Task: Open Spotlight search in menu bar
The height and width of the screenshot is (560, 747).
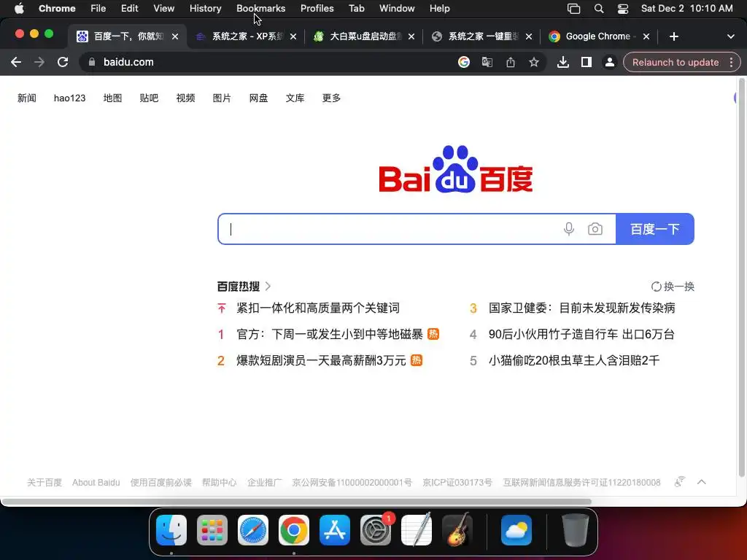Action: coord(599,9)
